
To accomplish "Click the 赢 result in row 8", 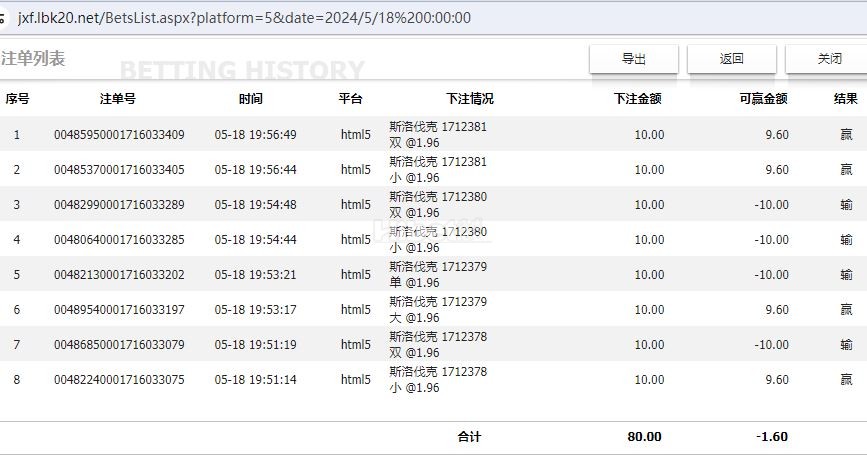I will 846,380.
